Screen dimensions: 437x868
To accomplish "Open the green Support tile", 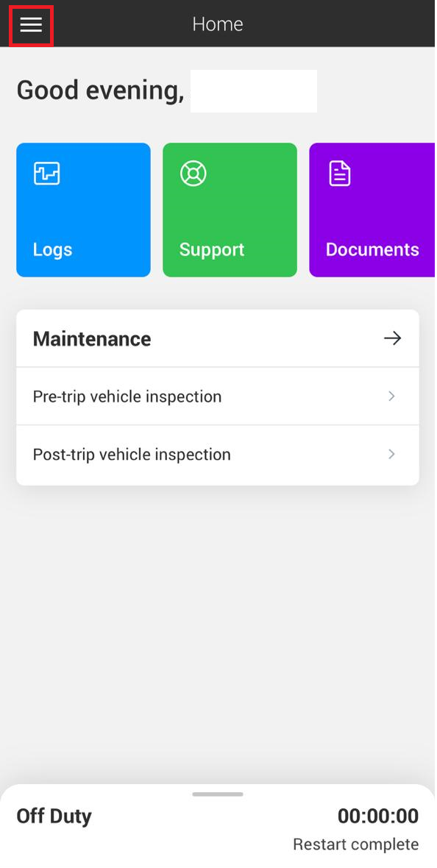I will (x=230, y=210).
